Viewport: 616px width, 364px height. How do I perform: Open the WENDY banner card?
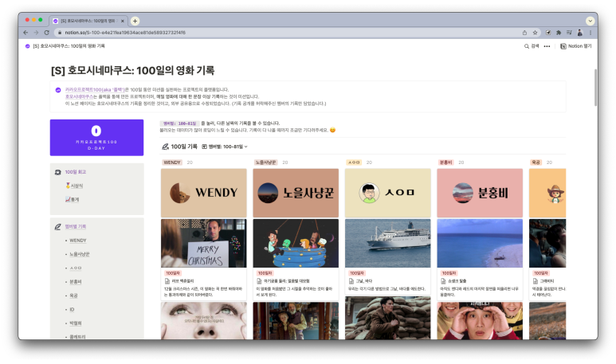coord(203,193)
